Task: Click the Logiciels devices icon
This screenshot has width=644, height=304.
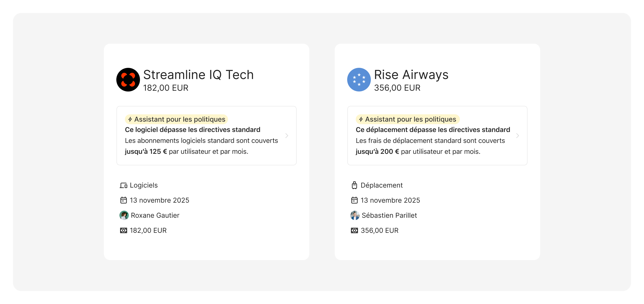Action: pos(124,186)
